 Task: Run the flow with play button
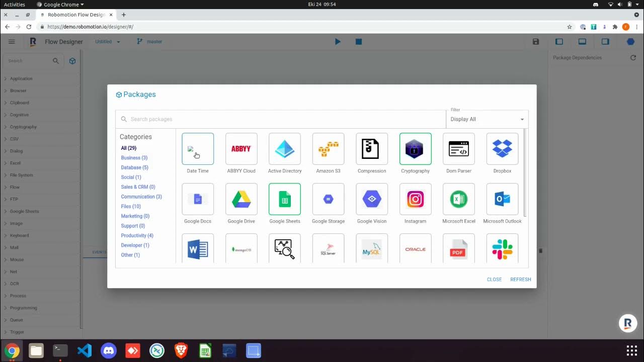(338, 42)
